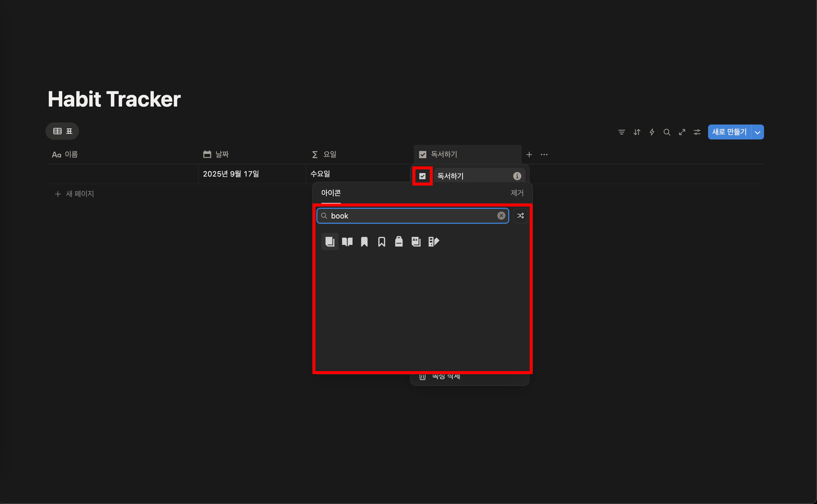
Task: Choose the open book icon
Action: point(347,241)
